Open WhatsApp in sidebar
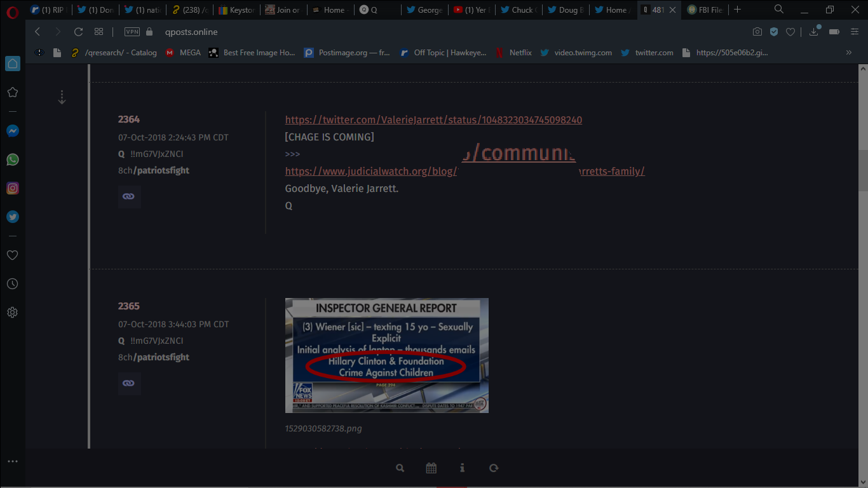Screen dimensions: 868x488 point(13,159)
